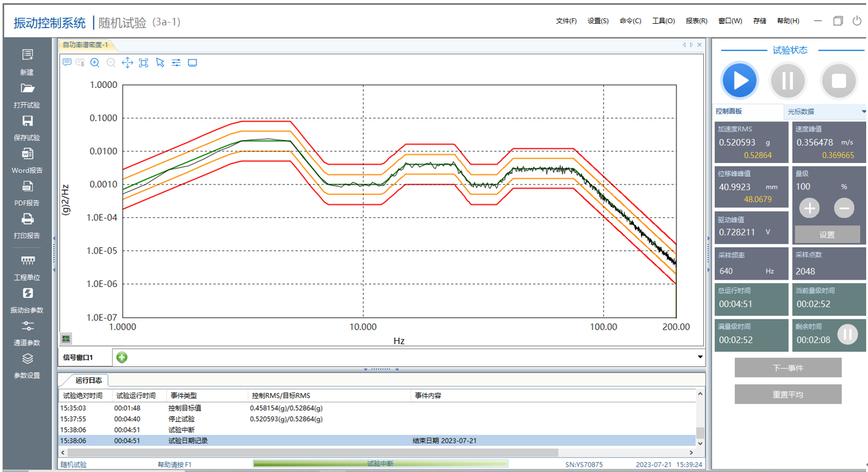Switch to the 光标数据 tab

click(800, 112)
